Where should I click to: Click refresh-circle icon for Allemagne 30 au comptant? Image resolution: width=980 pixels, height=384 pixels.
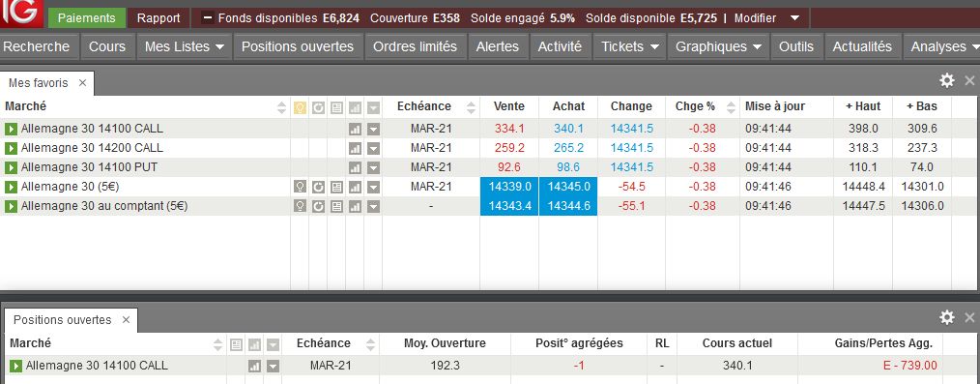[x=318, y=206]
